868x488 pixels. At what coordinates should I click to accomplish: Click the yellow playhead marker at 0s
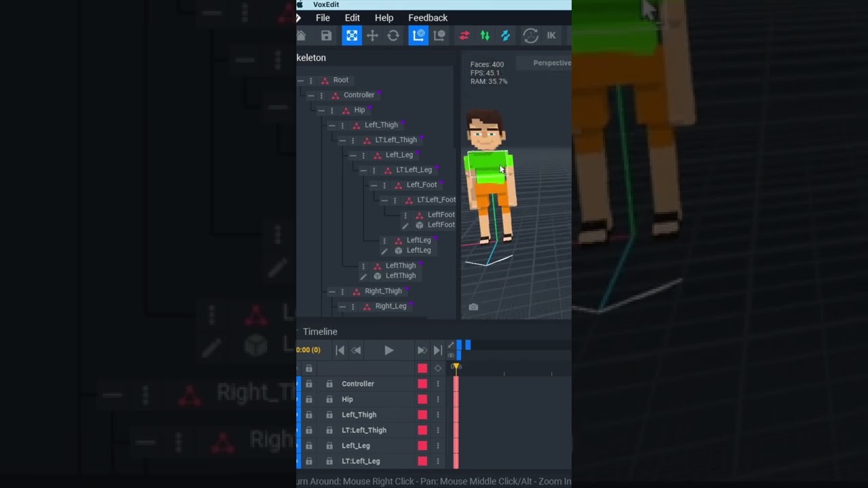pyautogui.click(x=456, y=367)
